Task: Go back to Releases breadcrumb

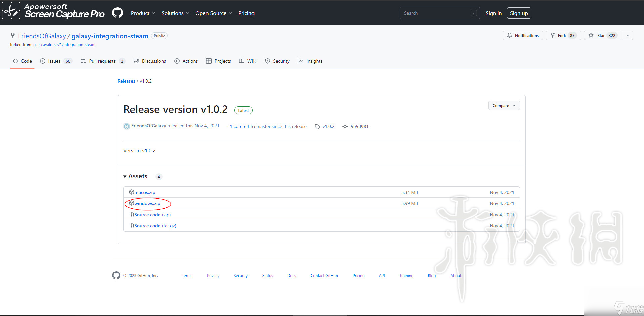Action: tap(126, 81)
